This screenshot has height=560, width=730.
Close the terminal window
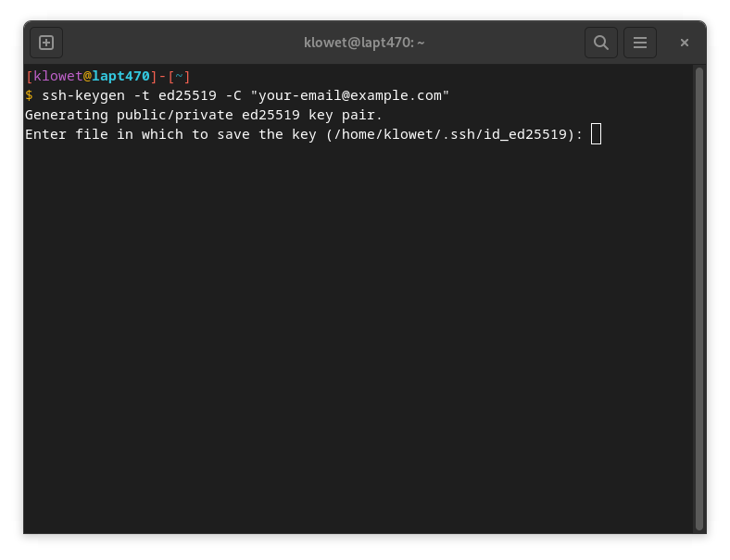pyautogui.click(x=685, y=43)
